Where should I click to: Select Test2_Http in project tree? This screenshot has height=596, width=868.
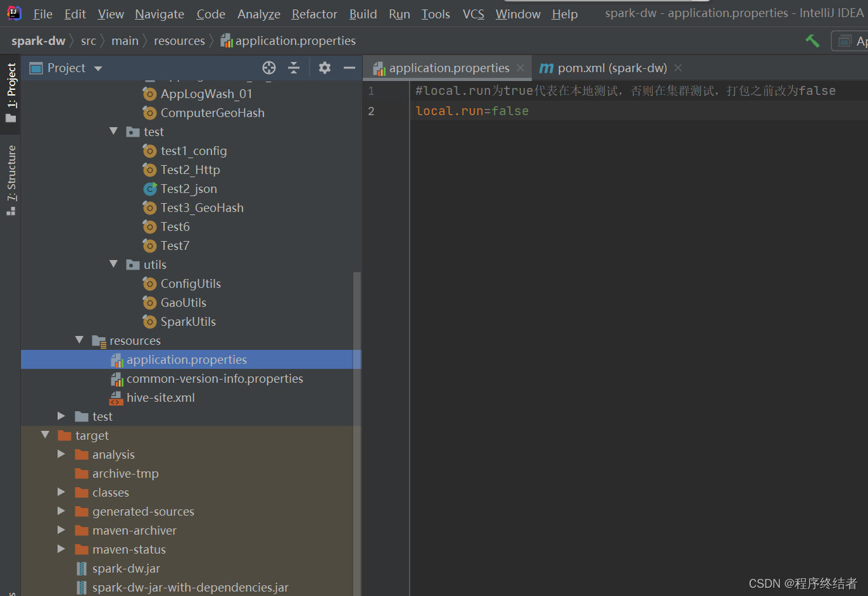tap(191, 170)
